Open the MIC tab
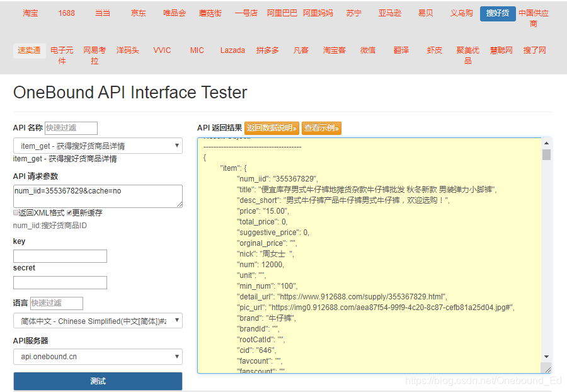The image size is (567, 392). [197, 50]
